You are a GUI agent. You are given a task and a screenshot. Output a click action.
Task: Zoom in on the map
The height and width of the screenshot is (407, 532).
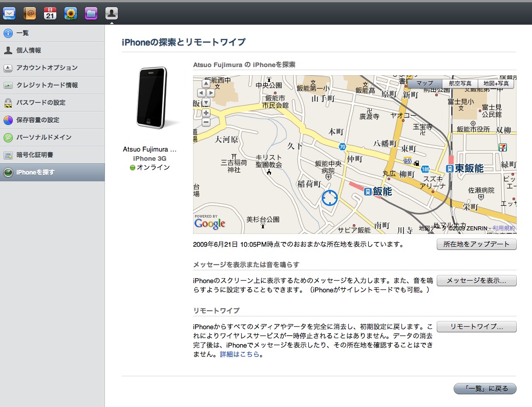click(x=206, y=113)
